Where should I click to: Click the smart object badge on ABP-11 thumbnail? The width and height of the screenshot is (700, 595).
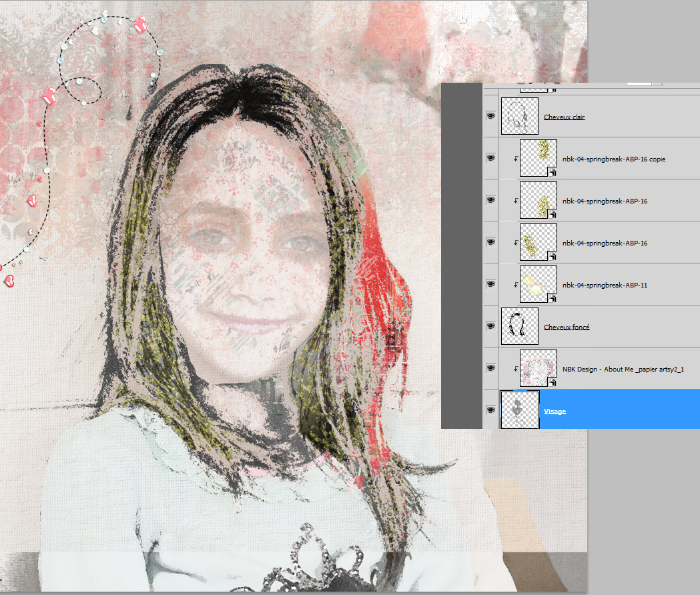(553, 298)
